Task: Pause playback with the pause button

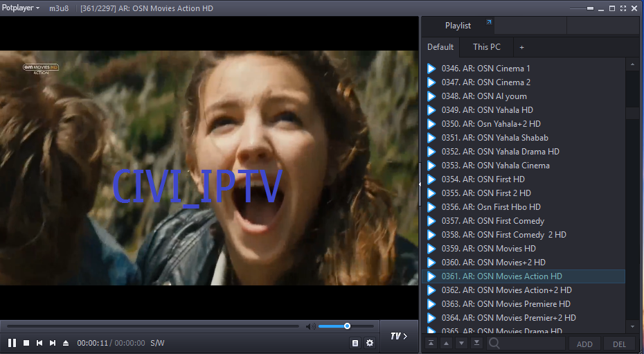Action: pos(12,343)
